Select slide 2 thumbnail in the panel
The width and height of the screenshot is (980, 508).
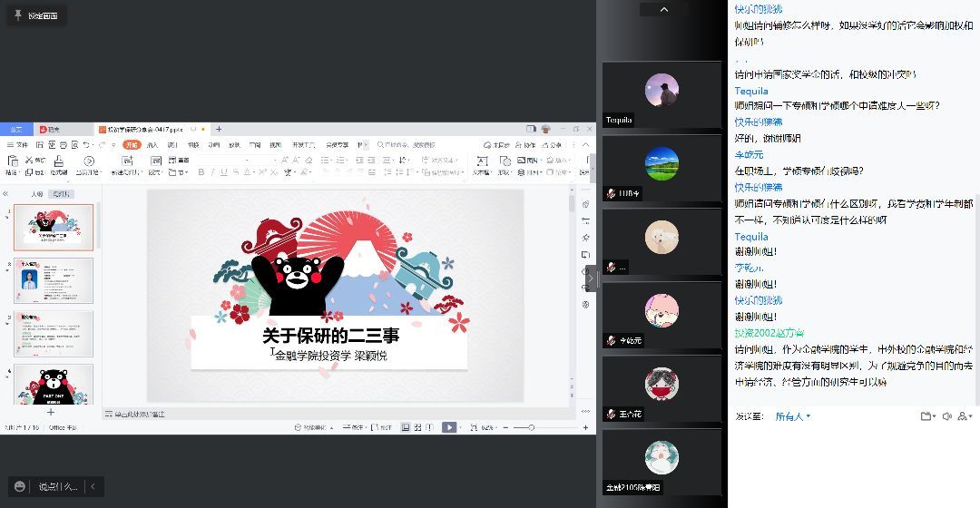pos(54,280)
